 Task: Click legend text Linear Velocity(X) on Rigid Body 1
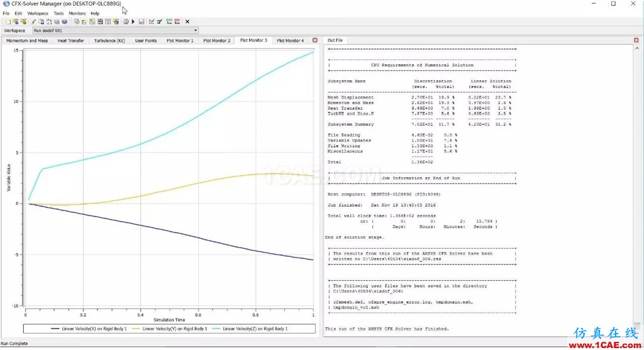coord(94,329)
